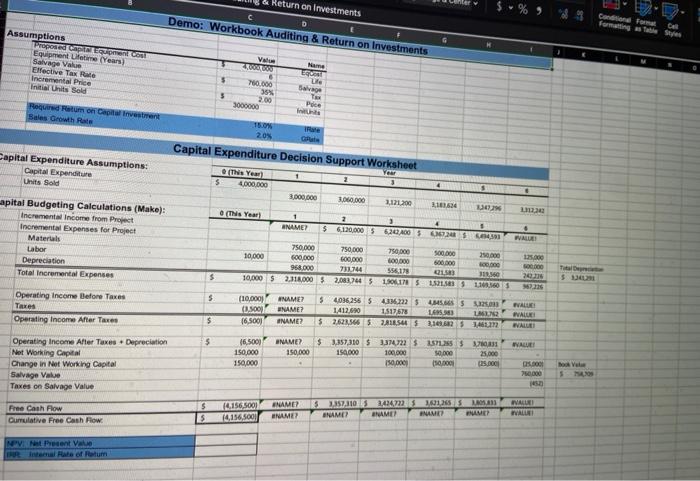Select units sold cell '3,312,242'
Viewport: 700px width, 481px height.
pos(532,210)
